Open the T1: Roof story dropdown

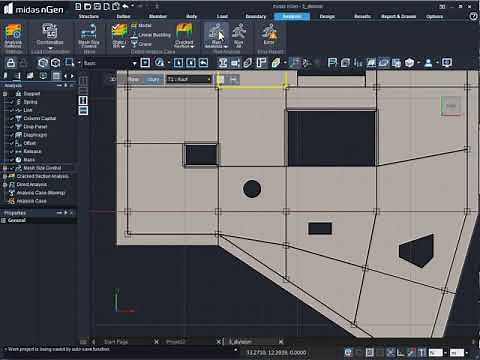point(189,79)
